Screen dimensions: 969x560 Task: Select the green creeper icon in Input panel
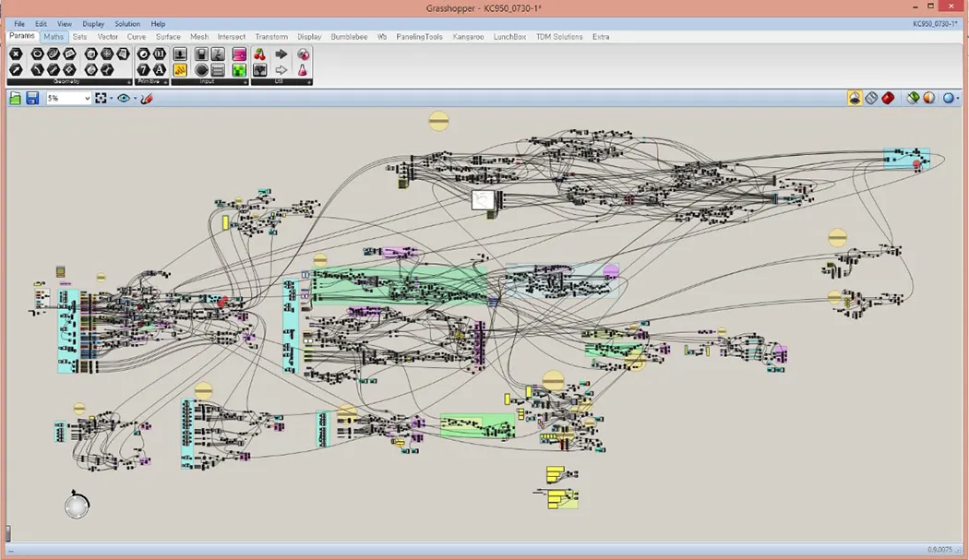tap(239, 70)
